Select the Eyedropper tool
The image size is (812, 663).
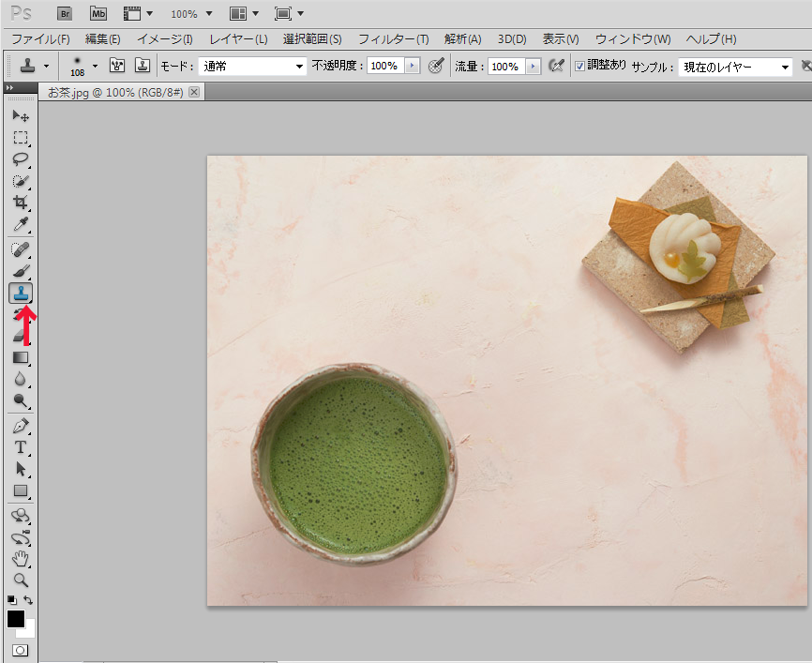point(21,224)
